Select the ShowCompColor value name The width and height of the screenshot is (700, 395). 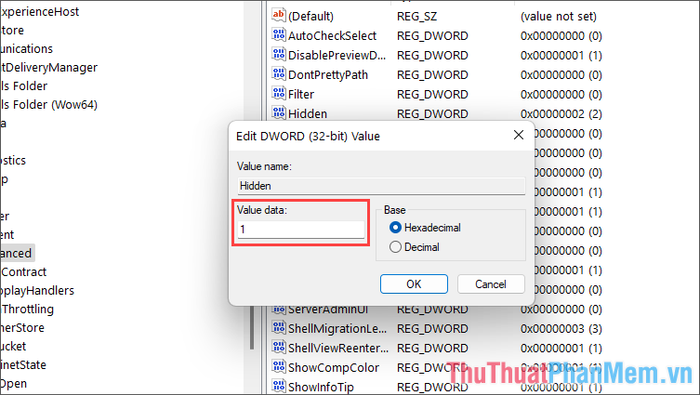(333, 368)
